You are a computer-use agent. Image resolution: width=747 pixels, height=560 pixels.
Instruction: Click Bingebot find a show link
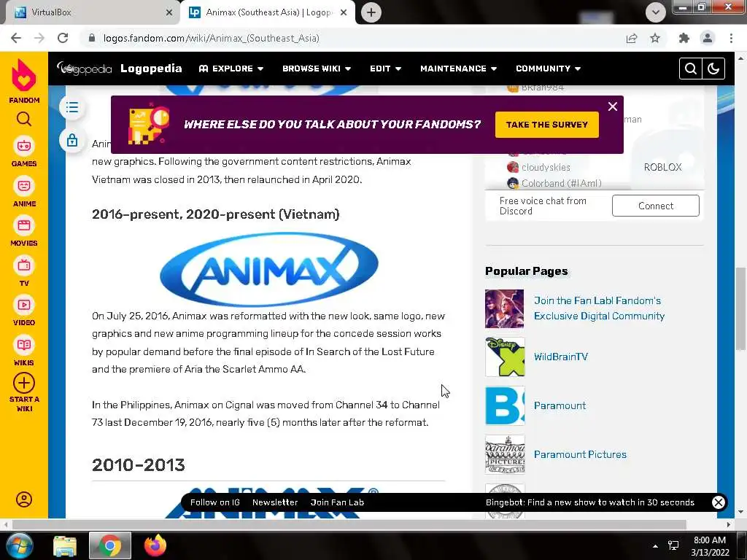589,502
